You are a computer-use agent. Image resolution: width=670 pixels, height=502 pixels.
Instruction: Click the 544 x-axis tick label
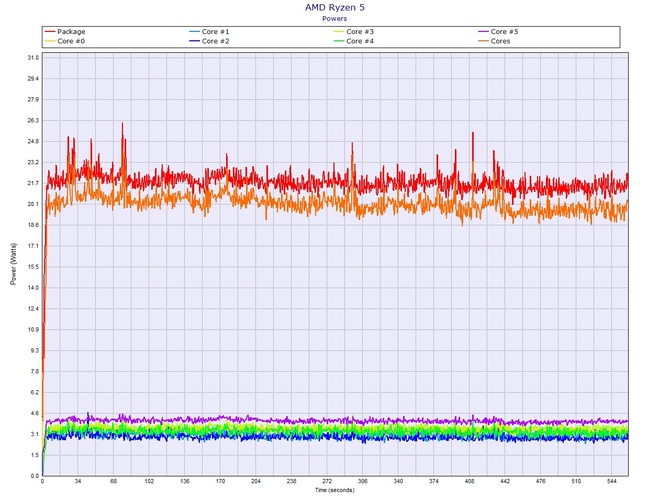tap(612, 481)
